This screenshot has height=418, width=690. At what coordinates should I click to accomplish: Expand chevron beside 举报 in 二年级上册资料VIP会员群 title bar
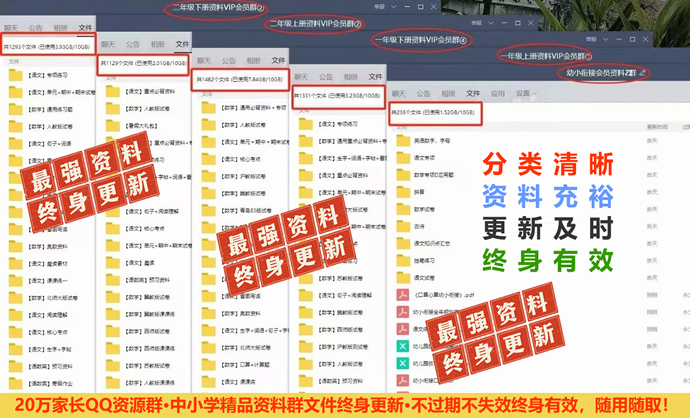[x=491, y=23]
